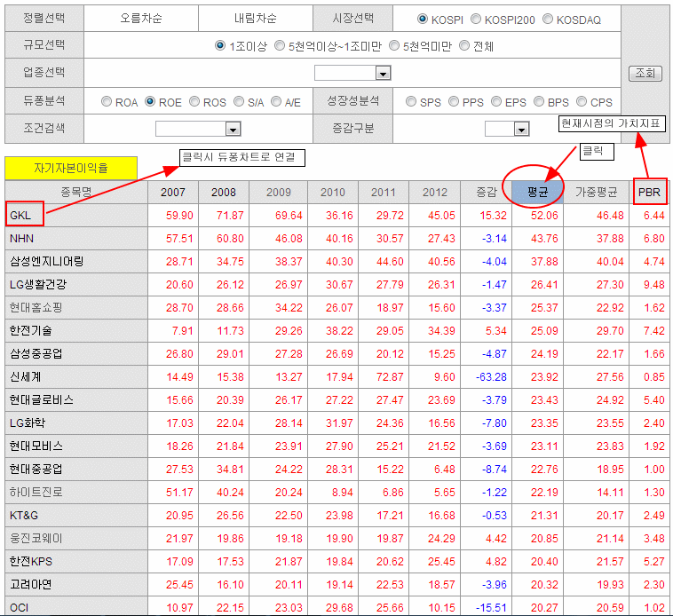Open the 현대홈쇼핑 stock link
Viewport: 673px width, 616px height.
36,308
